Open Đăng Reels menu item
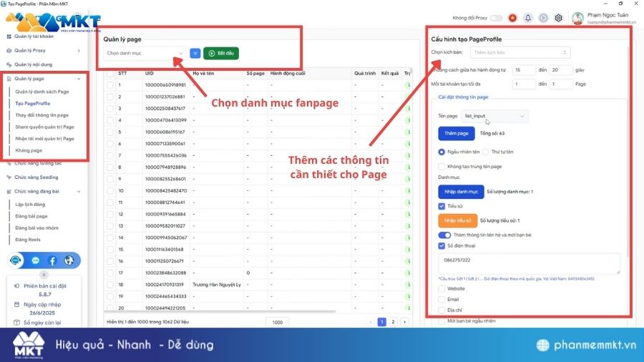 (27, 240)
